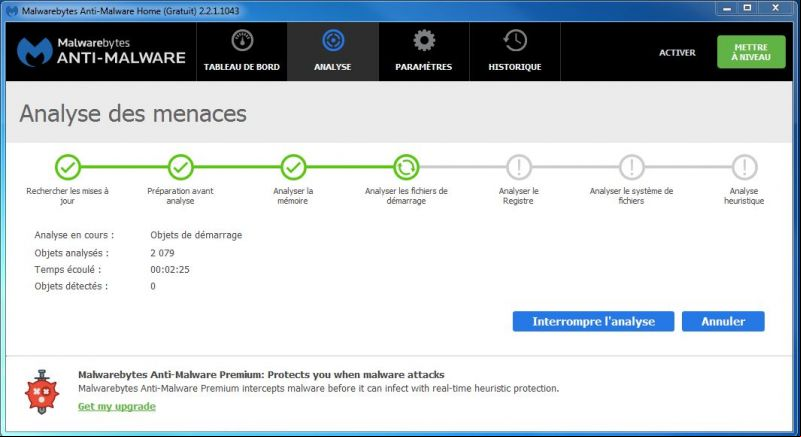Cancel the scan with Annuler
Image resolution: width=801 pixels, height=437 pixels.
[723, 321]
